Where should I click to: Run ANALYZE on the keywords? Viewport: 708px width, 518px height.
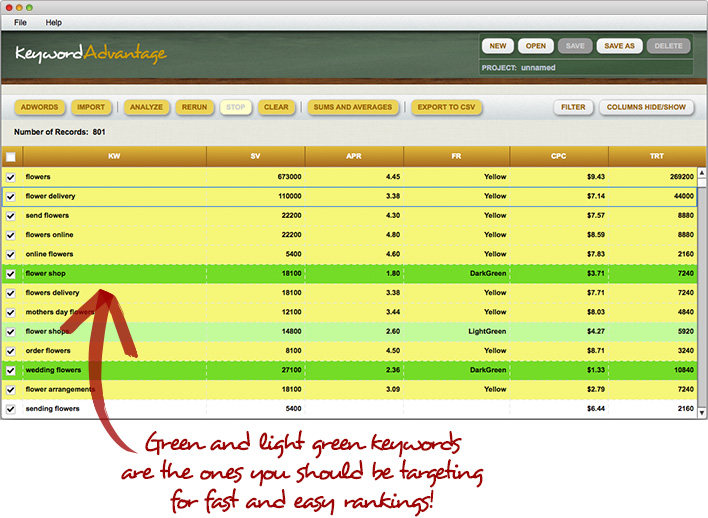146,107
